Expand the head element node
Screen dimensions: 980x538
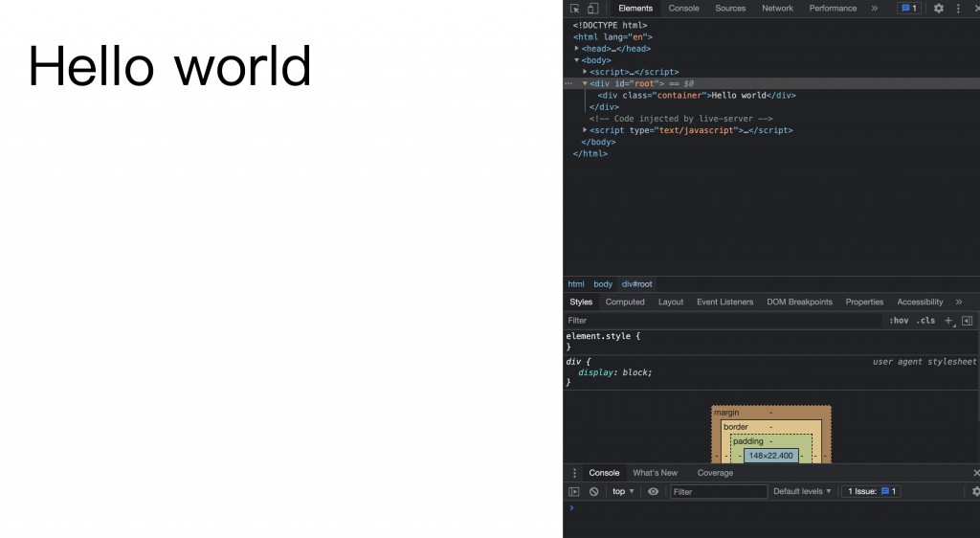point(576,48)
